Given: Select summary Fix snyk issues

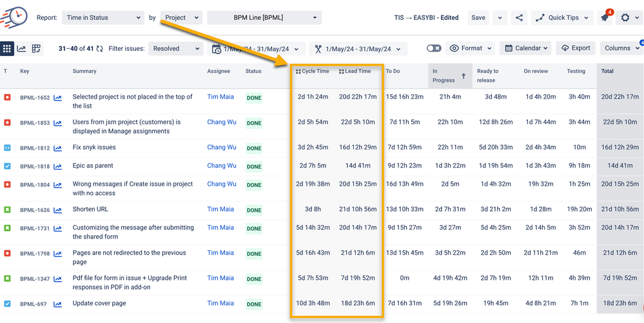Looking at the screenshot, I should pos(94,147).
